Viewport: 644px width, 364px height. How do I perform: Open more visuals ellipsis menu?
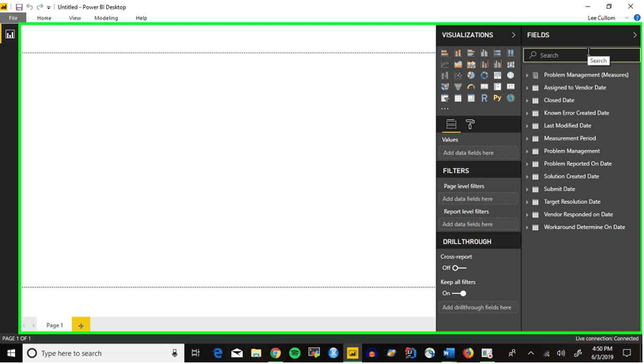pos(445,109)
